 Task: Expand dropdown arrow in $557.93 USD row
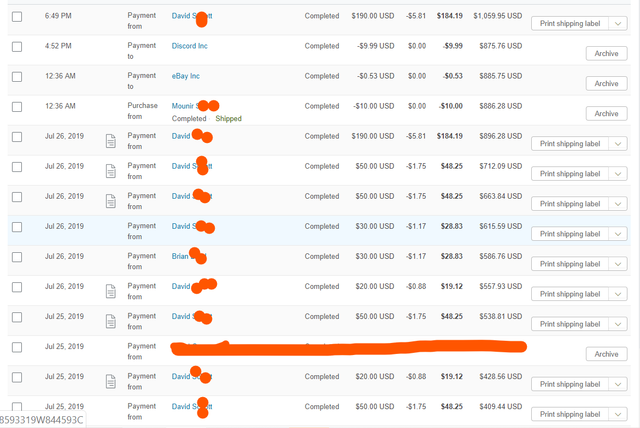click(618, 294)
